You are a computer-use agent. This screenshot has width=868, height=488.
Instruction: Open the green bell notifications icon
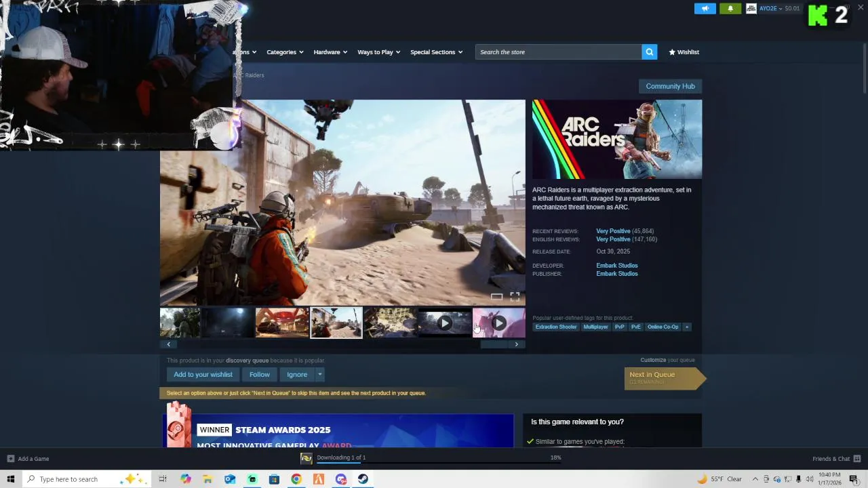[x=730, y=9]
